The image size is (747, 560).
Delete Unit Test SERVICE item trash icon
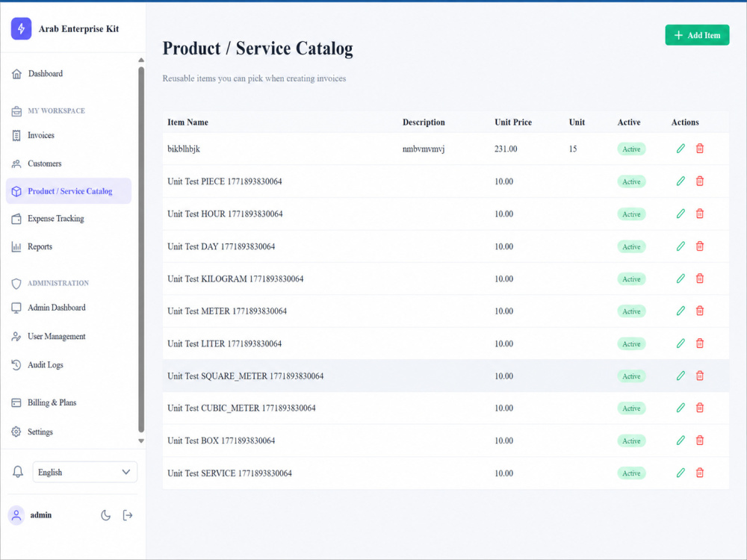point(699,473)
